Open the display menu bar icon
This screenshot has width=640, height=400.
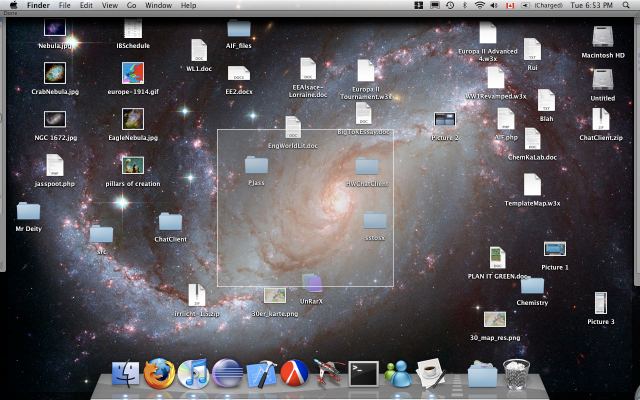[x=435, y=5]
